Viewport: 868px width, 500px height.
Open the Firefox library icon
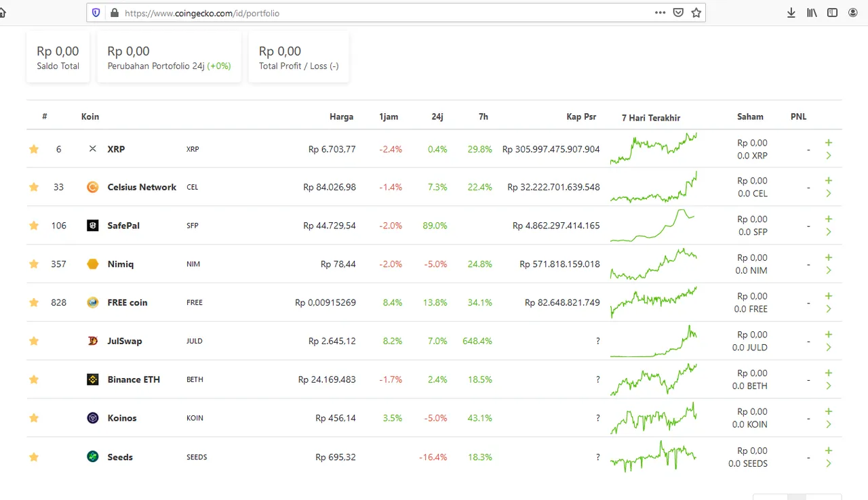812,13
